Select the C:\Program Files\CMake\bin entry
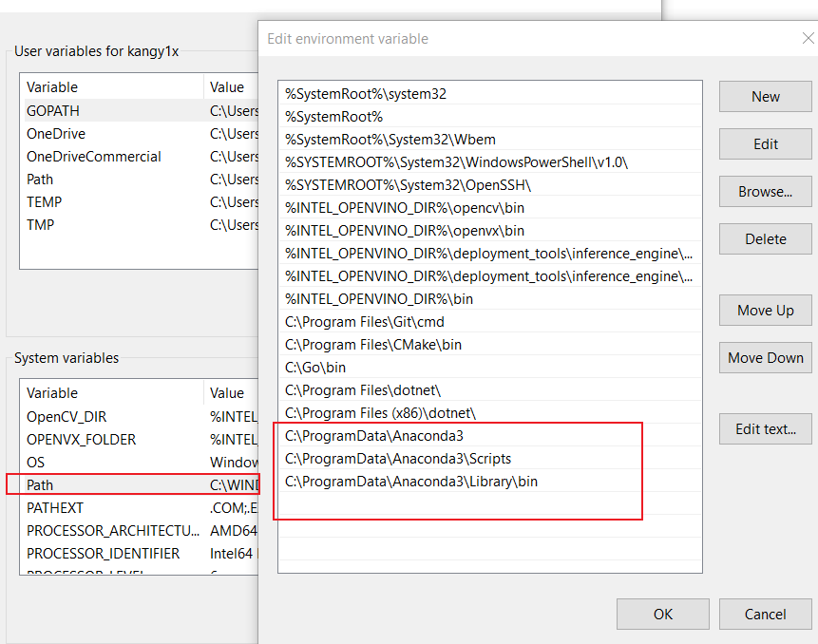 tap(490, 345)
